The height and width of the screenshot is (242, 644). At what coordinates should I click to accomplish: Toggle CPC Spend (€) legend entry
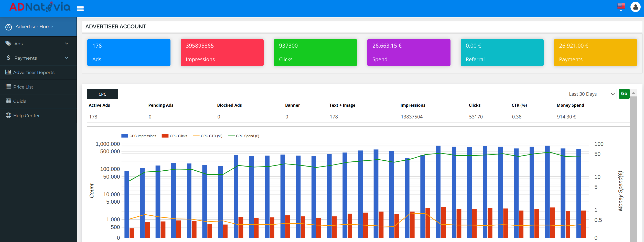click(243, 136)
